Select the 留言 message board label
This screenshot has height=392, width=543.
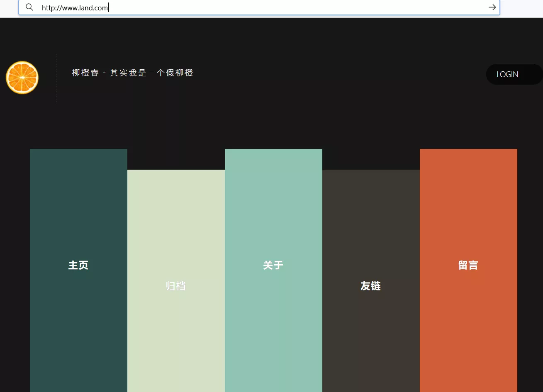[x=468, y=265]
